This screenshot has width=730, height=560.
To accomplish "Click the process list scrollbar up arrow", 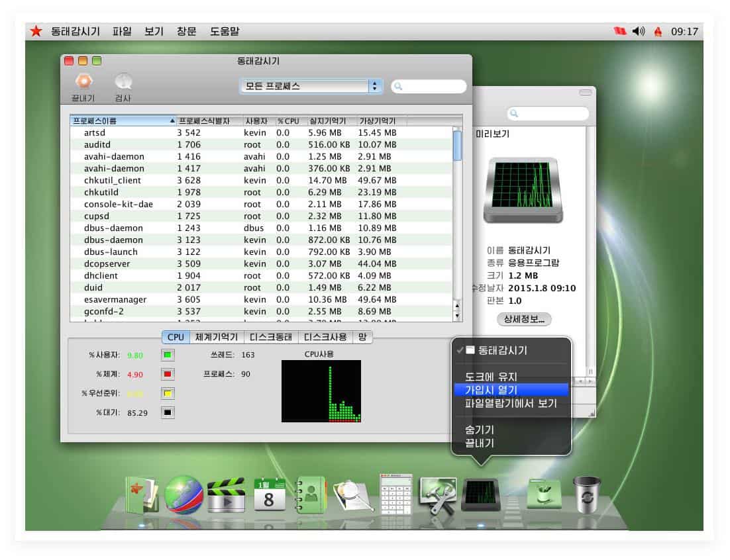I will 457,306.
